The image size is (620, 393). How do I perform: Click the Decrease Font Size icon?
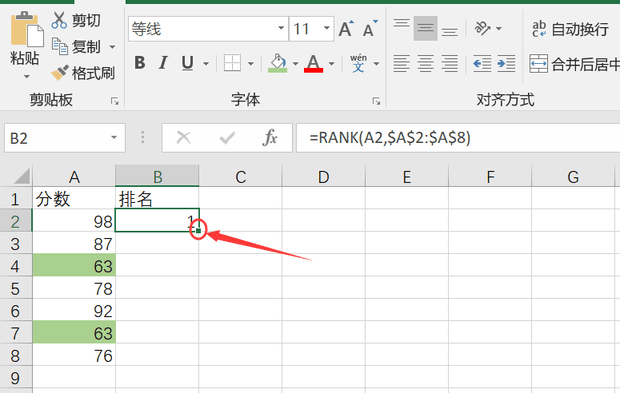tap(370, 29)
